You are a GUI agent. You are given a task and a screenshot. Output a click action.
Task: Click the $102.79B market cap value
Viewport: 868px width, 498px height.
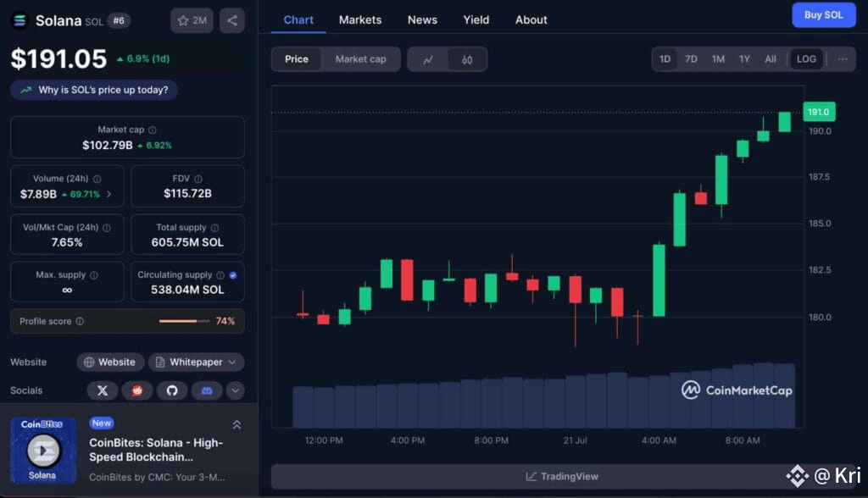click(x=108, y=145)
